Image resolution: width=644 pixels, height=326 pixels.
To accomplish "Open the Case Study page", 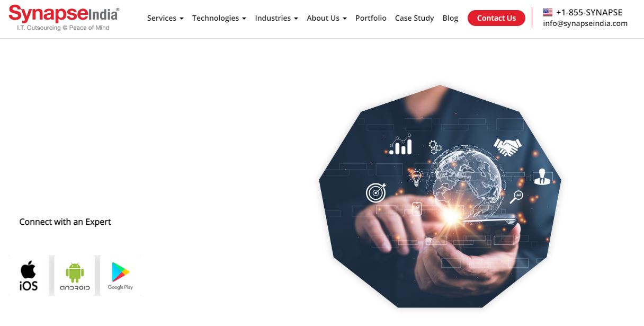I will [414, 18].
